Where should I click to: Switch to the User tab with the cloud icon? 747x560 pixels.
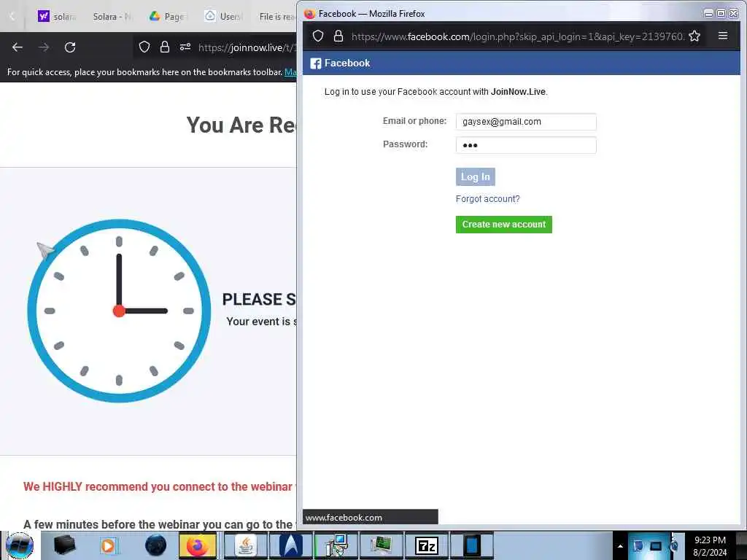(223, 17)
